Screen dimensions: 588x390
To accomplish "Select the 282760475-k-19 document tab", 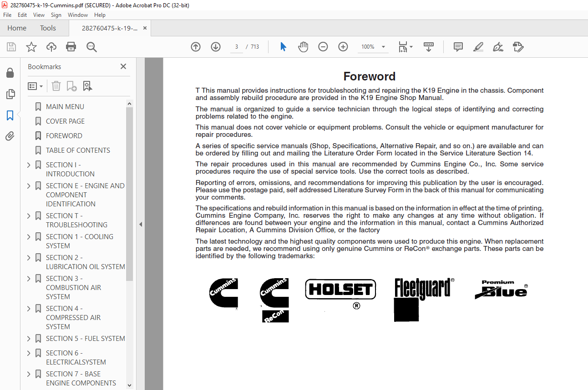I will [x=109, y=28].
